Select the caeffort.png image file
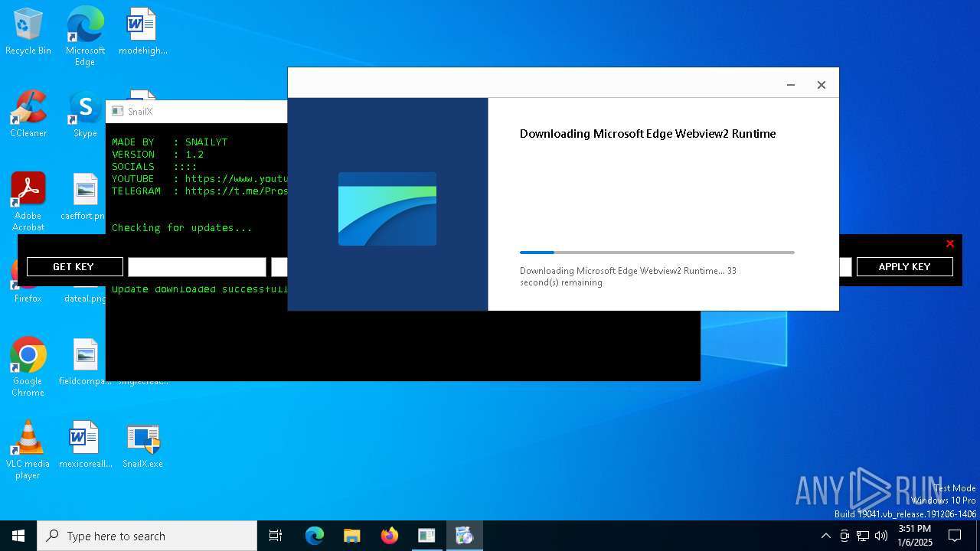Viewport: 980px width, 551px height. (x=85, y=197)
